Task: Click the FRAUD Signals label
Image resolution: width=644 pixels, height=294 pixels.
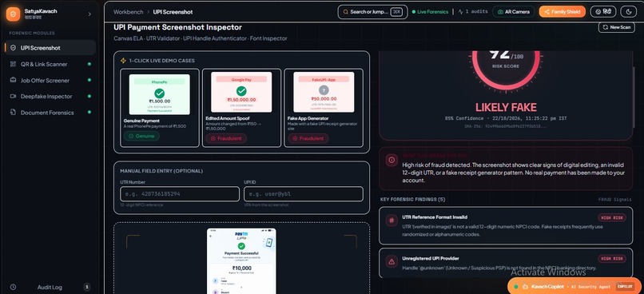Action: pos(615,200)
